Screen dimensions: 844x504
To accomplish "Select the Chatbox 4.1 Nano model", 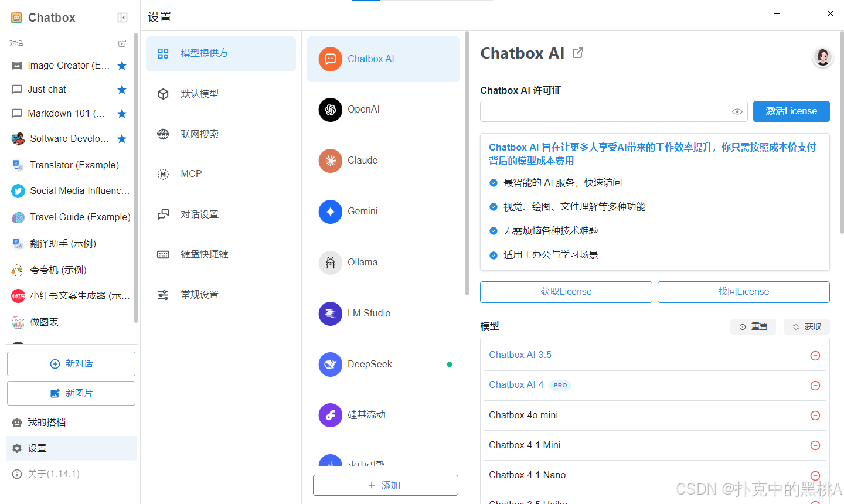I will point(527,475).
